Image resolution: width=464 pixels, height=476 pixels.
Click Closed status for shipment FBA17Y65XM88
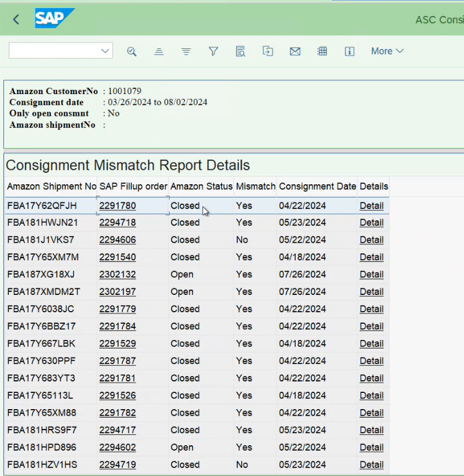(185, 413)
